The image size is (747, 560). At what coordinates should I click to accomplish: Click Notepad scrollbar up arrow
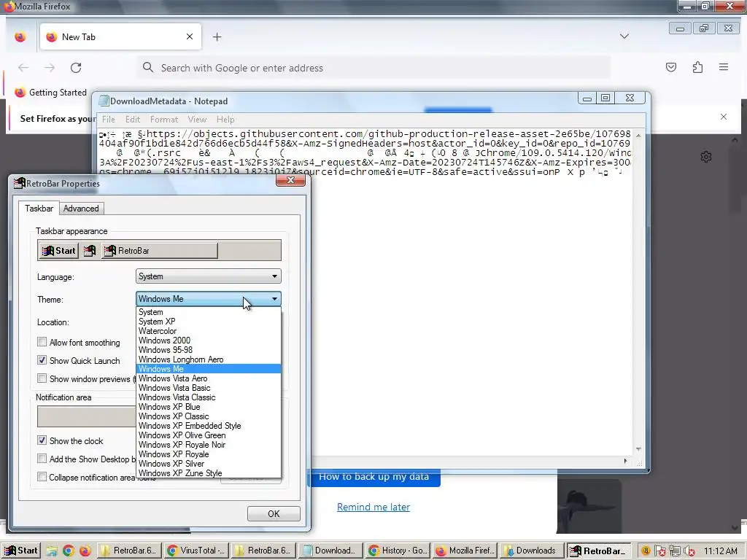pos(638,136)
